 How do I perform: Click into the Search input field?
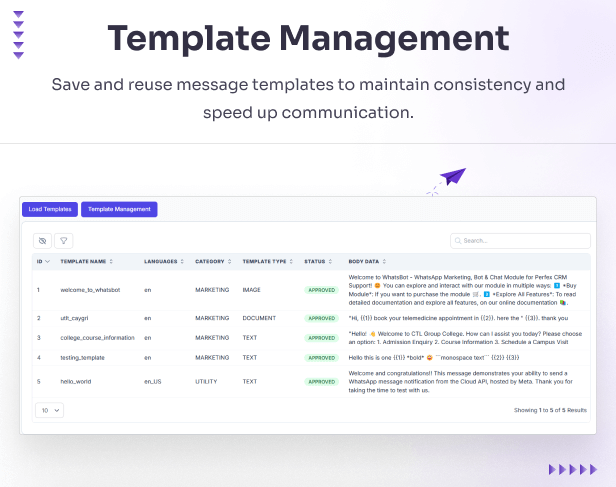pos(520,241)
